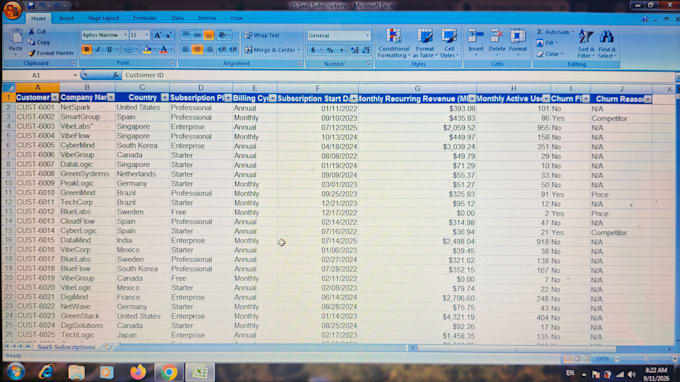Open Cell Styles gallery
The height and width of the screenshot is (382, 680).
[449, 42]
